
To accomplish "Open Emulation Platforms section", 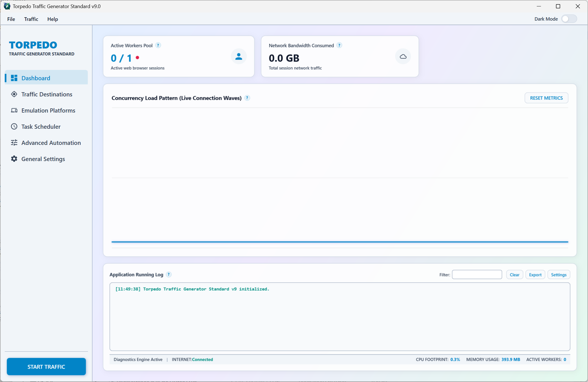I will point(46,110).
